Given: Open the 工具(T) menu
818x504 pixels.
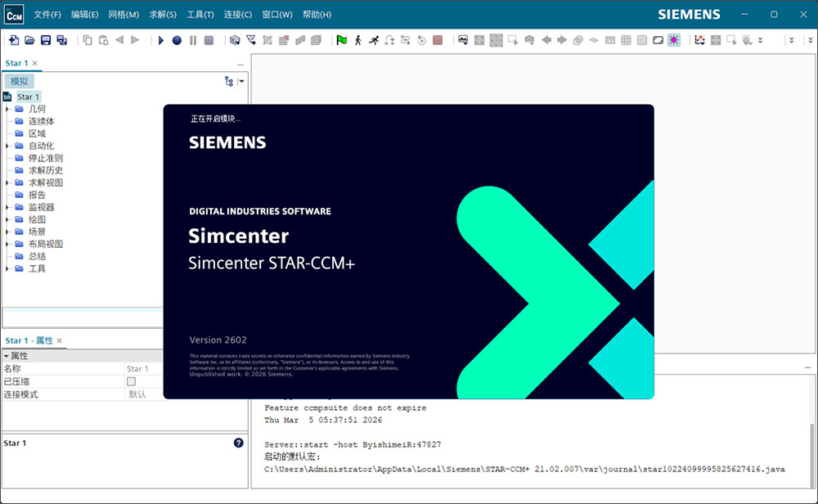Looking at the screenshot, I should click(x=200, y=15).
